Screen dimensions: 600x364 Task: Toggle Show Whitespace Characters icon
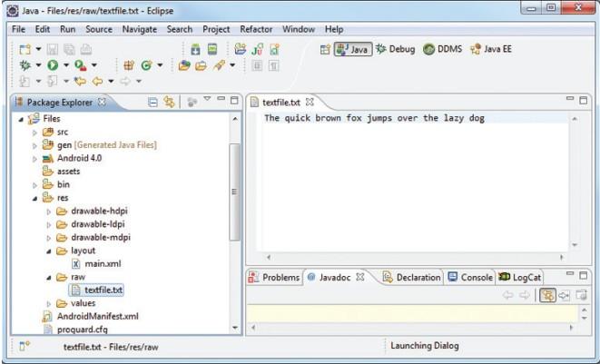(x=273, y=65)
